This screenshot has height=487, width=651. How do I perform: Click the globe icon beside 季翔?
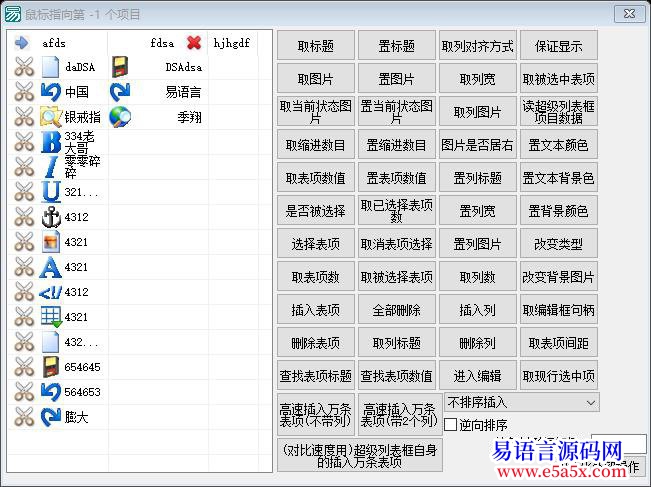coord(120,117)
